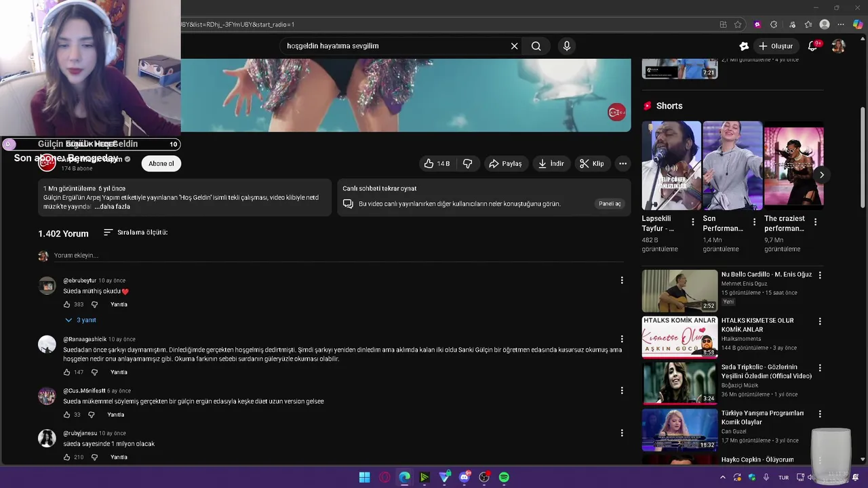Open Copilot sidebar icon
868x488 pixels.
[858, 24]
